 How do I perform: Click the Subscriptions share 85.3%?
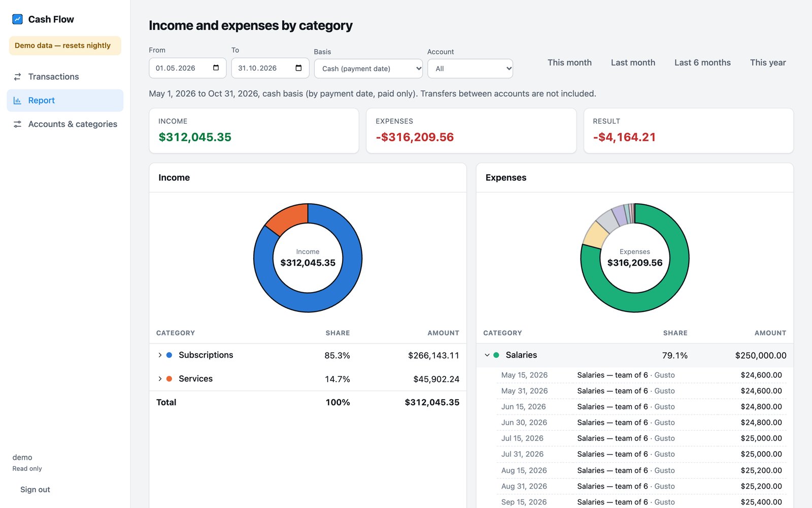click(x=337, y=356)
